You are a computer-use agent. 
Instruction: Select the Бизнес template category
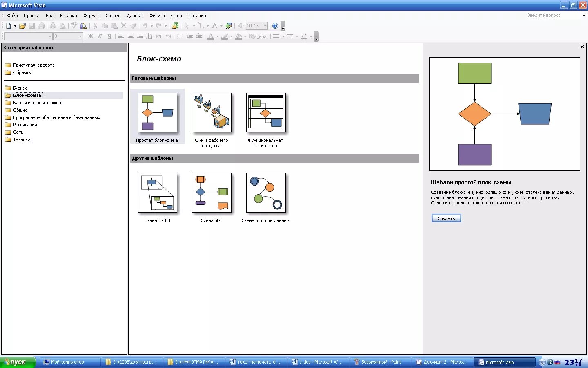[20, 88]
